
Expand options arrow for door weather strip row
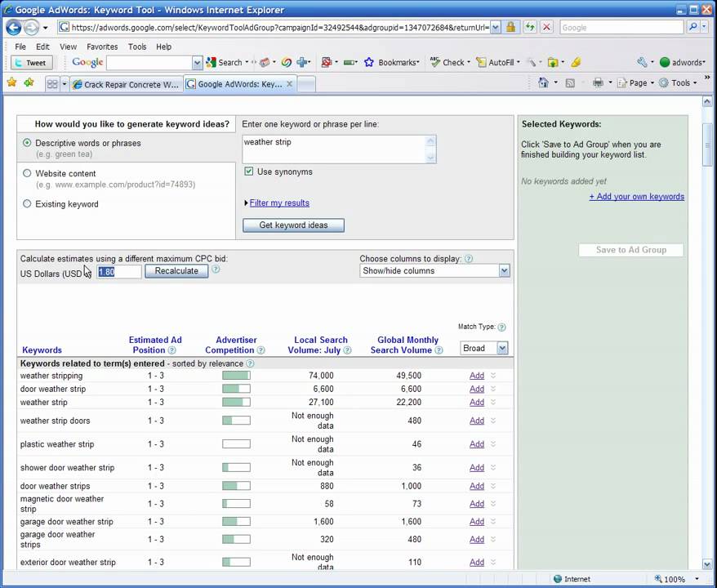[493, 389]
